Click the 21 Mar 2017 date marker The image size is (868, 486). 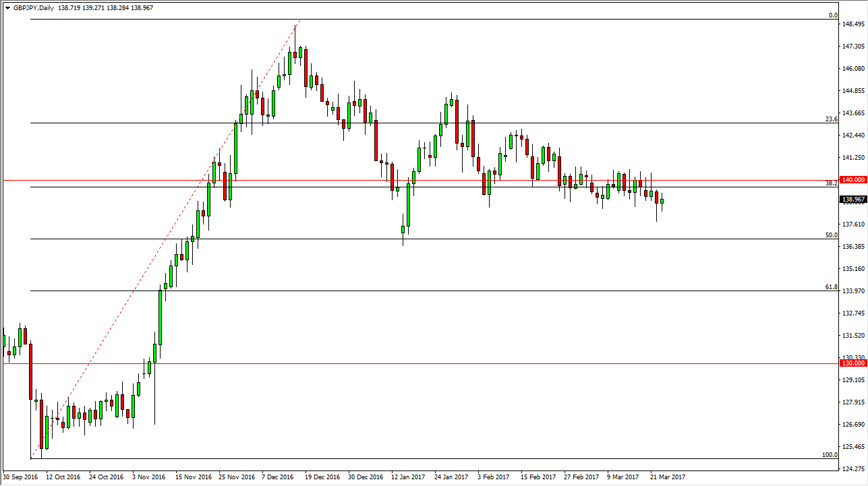click(668, 477)
